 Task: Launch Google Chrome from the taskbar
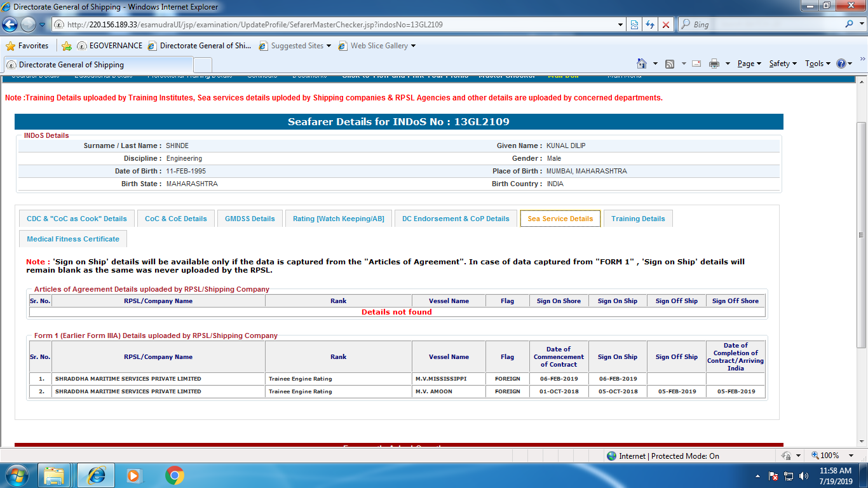point(175,475)
